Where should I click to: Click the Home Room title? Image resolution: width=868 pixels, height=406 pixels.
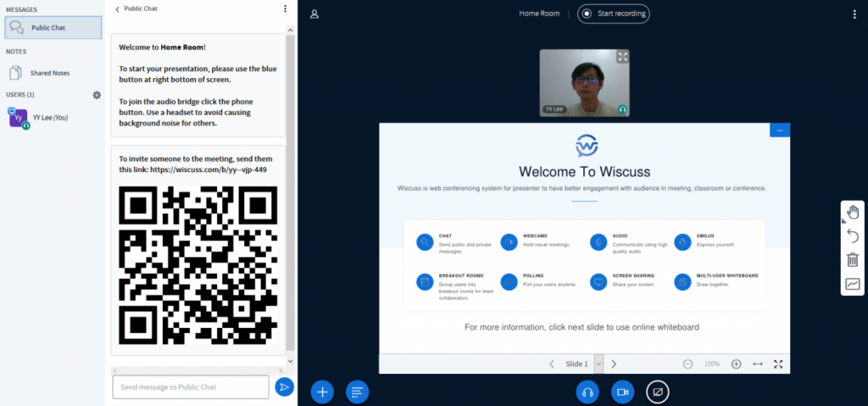pyautogui.click(x=539, y=14)
